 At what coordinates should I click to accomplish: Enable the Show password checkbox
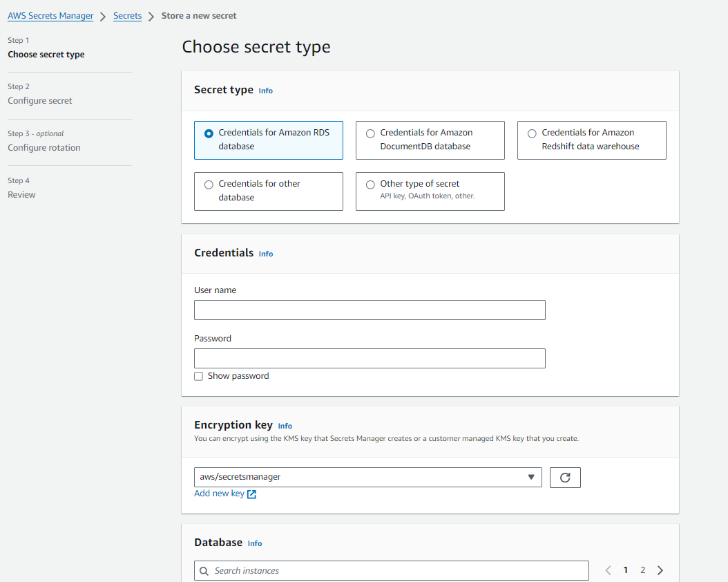click(199, 376)
